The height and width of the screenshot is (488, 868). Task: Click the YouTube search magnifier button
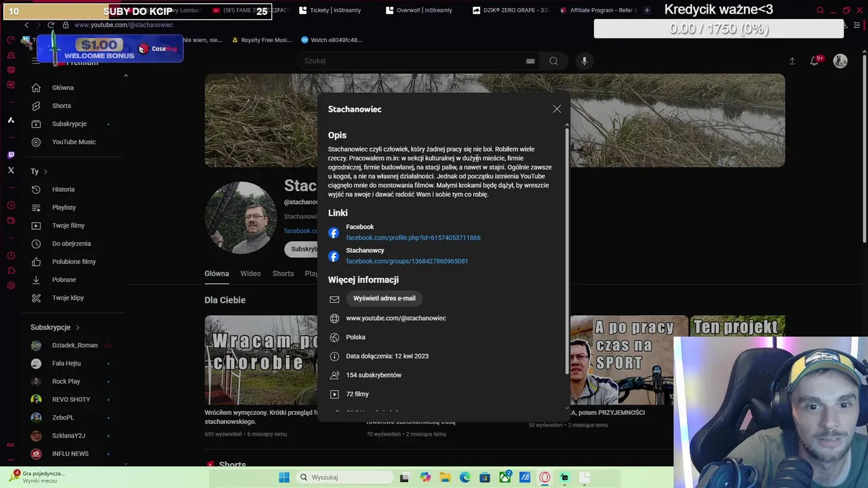pos(553,61)
